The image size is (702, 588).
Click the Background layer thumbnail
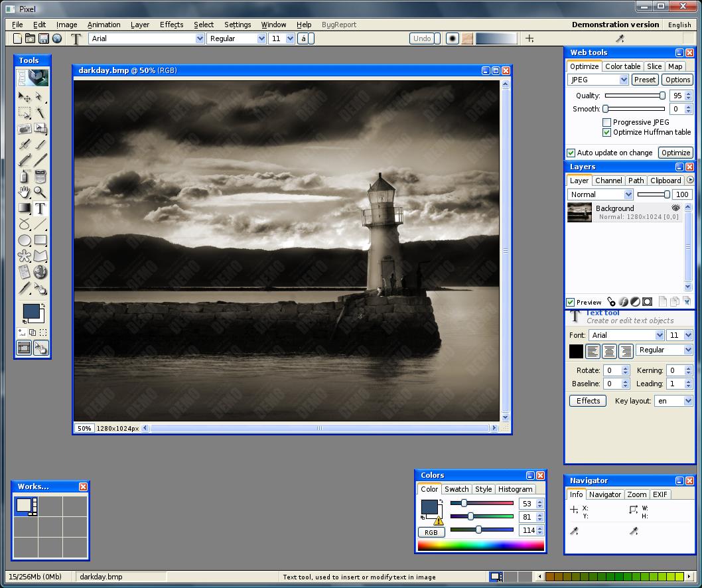tap(579, 212)
